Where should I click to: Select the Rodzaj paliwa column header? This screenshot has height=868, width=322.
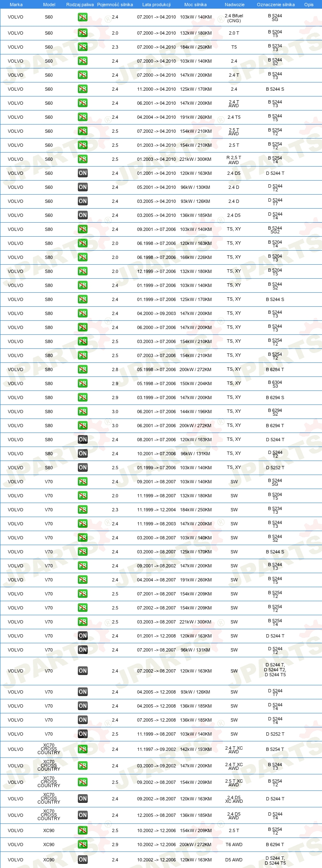point(80,5)
